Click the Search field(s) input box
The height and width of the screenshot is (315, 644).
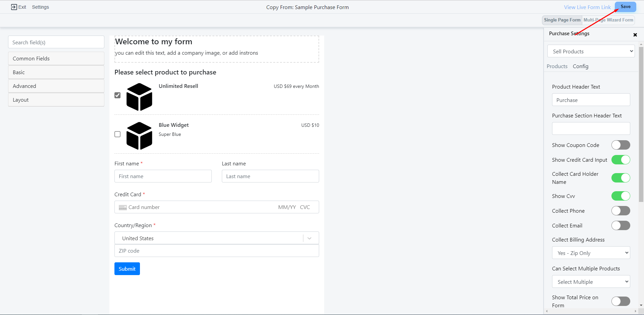[x=56, y=42]
